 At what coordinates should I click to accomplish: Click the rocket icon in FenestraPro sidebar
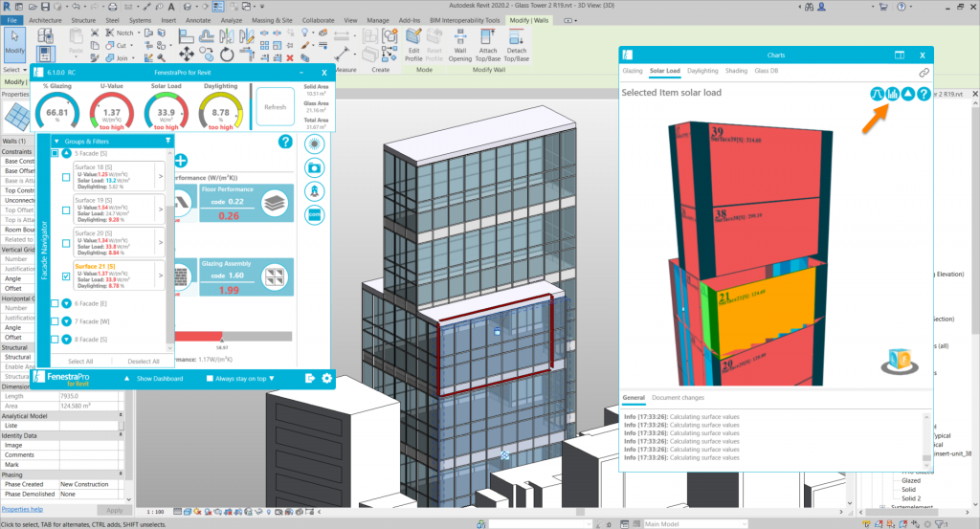click(314, 191)
